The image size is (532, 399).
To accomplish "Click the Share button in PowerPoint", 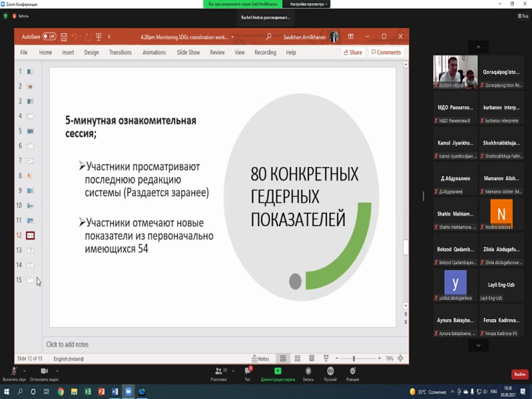I will pyautogui.click(x=352, y=53).
